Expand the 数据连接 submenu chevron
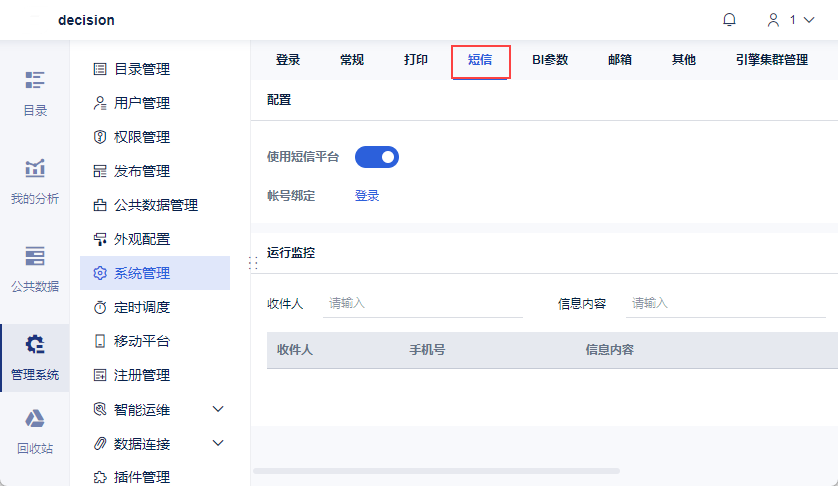 point(218,443)
